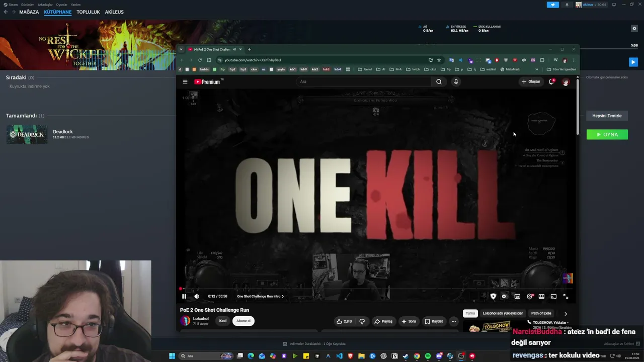The width and height of the screenshot is (644, 362).
Task: Open the 'Genel' bookmark folder
Action: pos(365,69)
